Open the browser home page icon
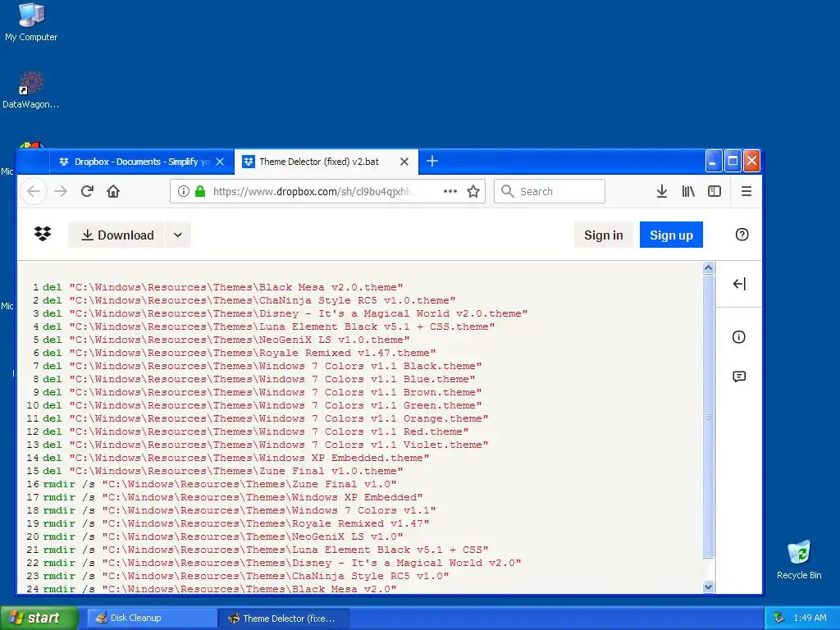 113,191
